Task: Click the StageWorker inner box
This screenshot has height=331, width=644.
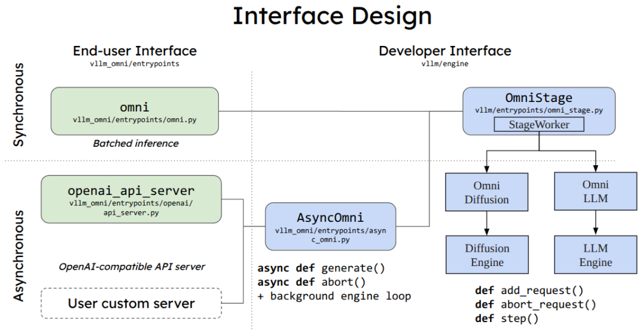Action: tap(539, 125)
